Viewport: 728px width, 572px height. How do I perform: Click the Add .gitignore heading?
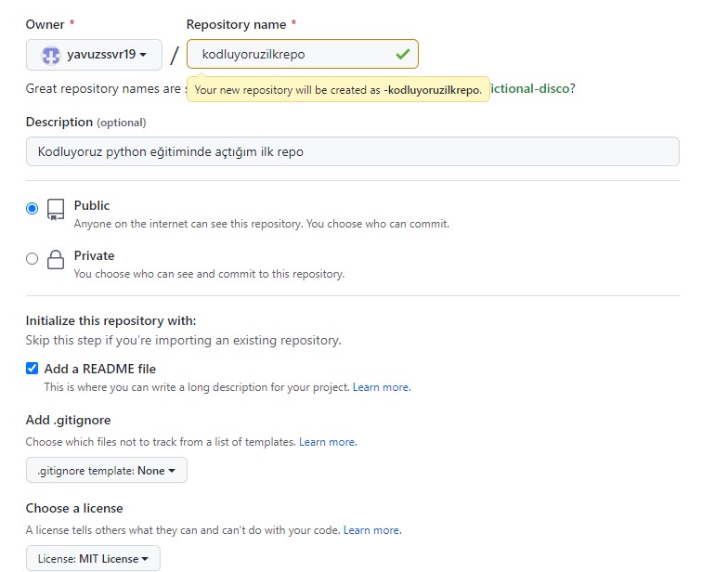click(x=69, y=420)
